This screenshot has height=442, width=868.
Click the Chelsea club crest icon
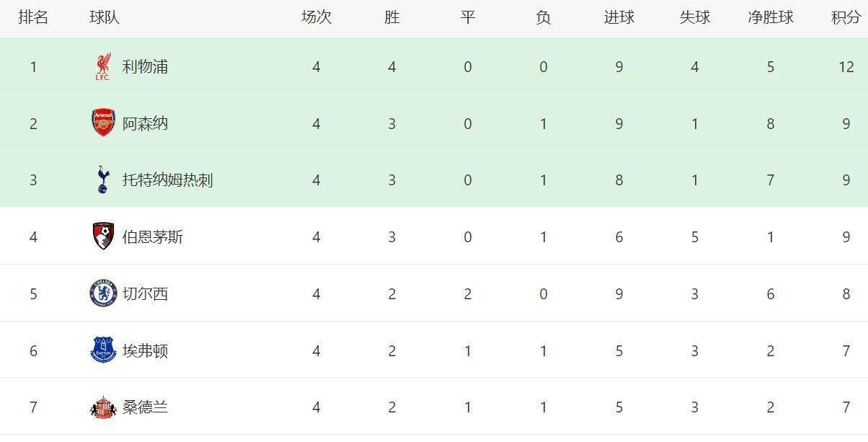tap(103, 293)
